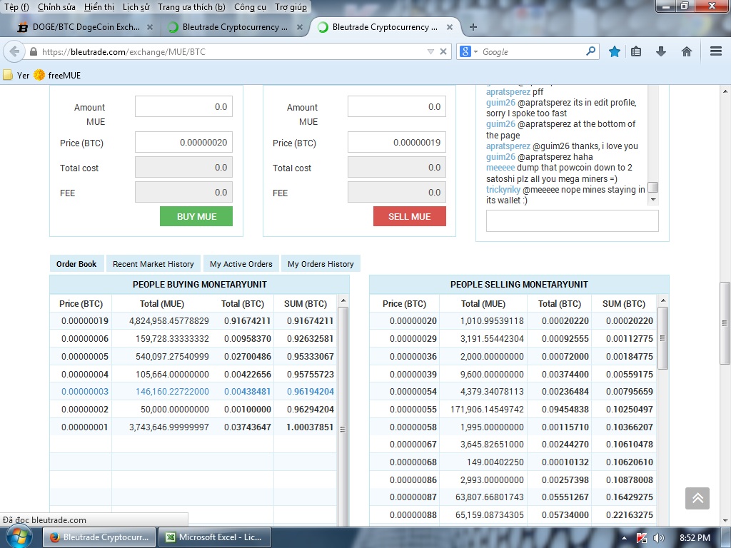Click the volume speaker tray icon
This screenshot has width=756, height=548.
pos(658,538)
